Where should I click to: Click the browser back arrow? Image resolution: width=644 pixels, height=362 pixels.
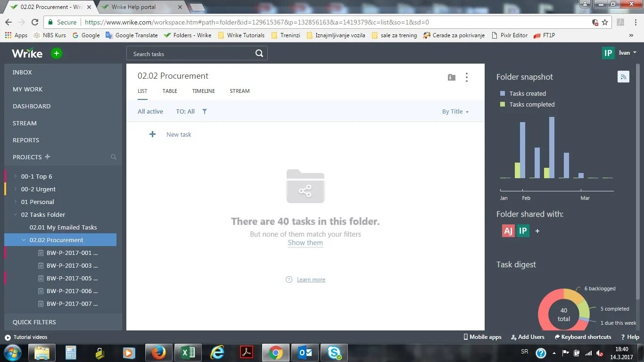point(8,22)
